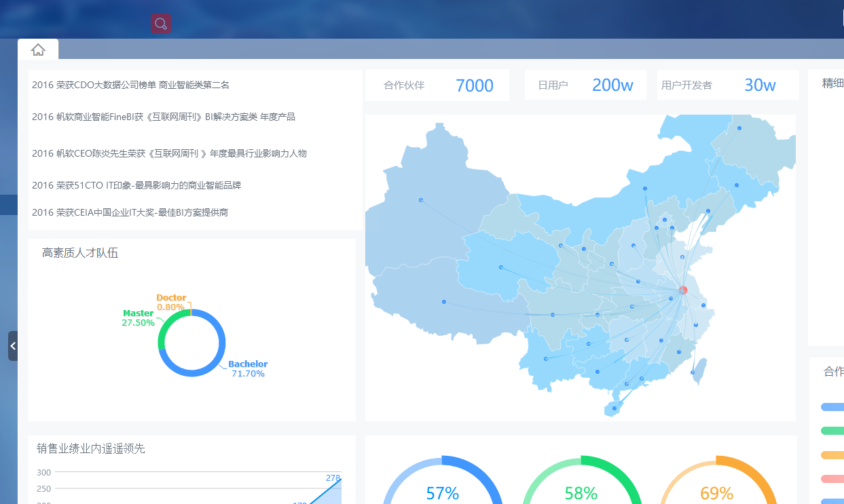Viewport: 844px width, 504px height.
Task: Click the 0.80% value
Action: pyautogui.click(x=170, y=307)
